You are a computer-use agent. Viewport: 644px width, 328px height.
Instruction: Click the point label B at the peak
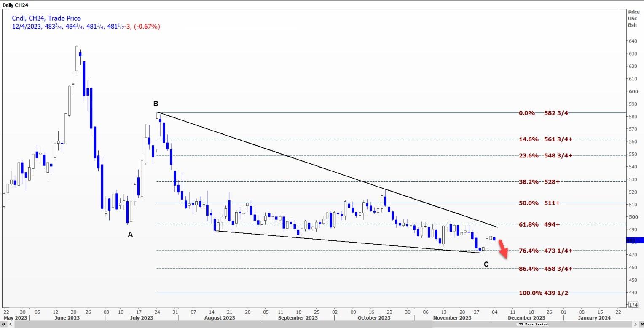click(156, 104)
